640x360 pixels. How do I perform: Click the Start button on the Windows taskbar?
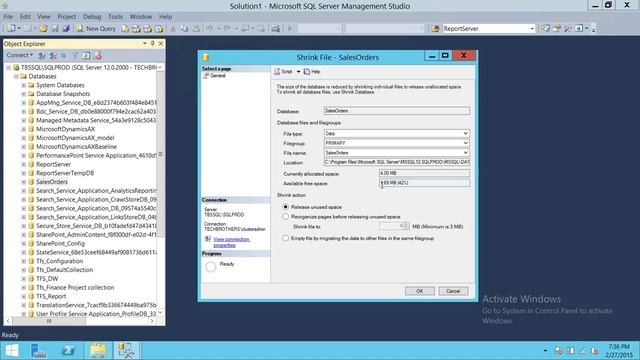pyautogui.click(x=12, y=351)
